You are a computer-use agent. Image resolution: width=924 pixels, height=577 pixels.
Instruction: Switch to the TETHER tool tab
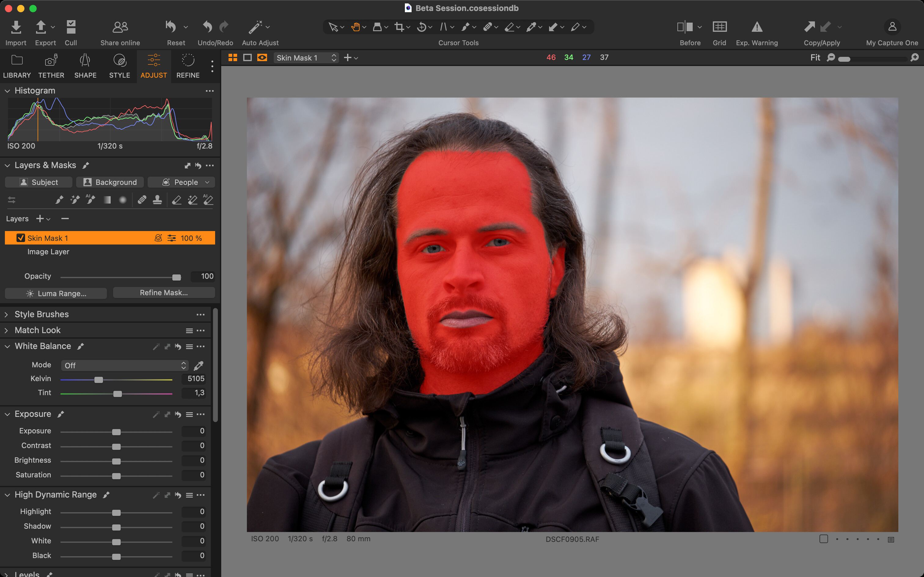51,66
